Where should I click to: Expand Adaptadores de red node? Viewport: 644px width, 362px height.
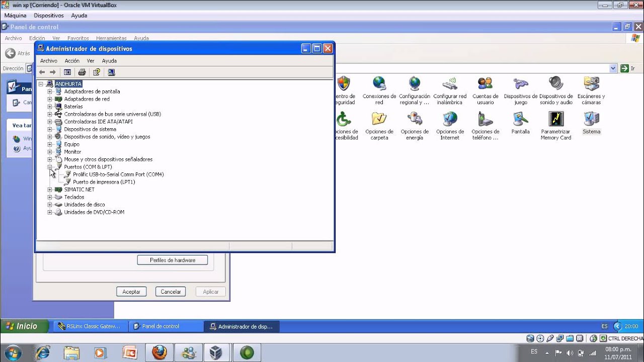coord(50,99)
